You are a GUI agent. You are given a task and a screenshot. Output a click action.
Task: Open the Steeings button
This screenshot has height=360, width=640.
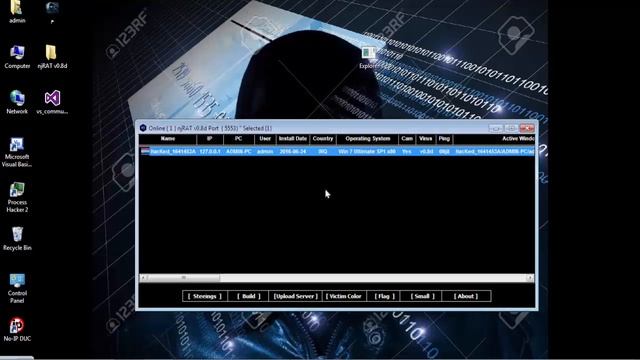pyautogui.click(x=204, y=296)
